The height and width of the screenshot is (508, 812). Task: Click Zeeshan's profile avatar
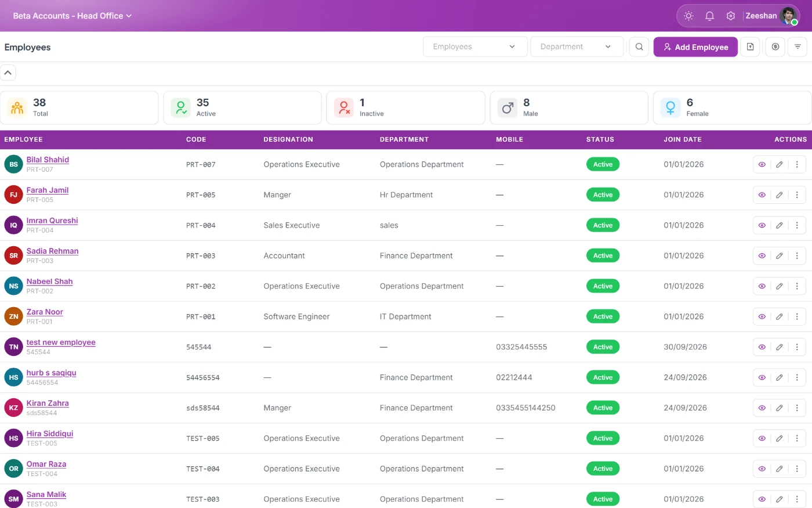[x=789, y=16]
